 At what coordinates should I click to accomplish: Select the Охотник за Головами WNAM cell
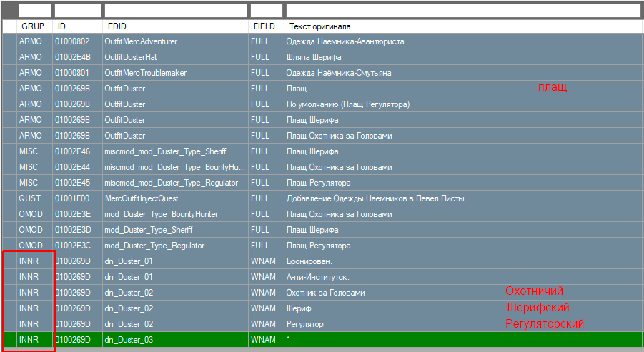pos(463,293)
